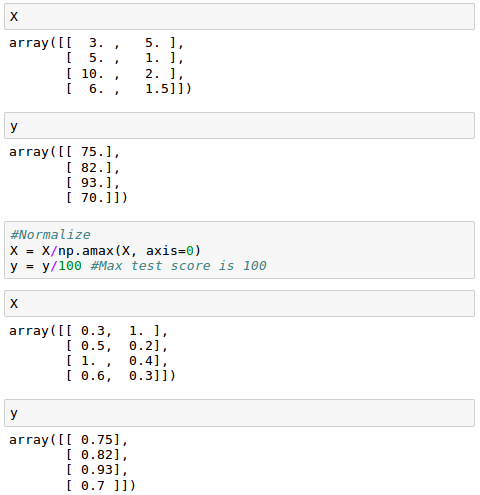Select the second X code cell below Normalize
480x495 pixels.
pos(239,304)
